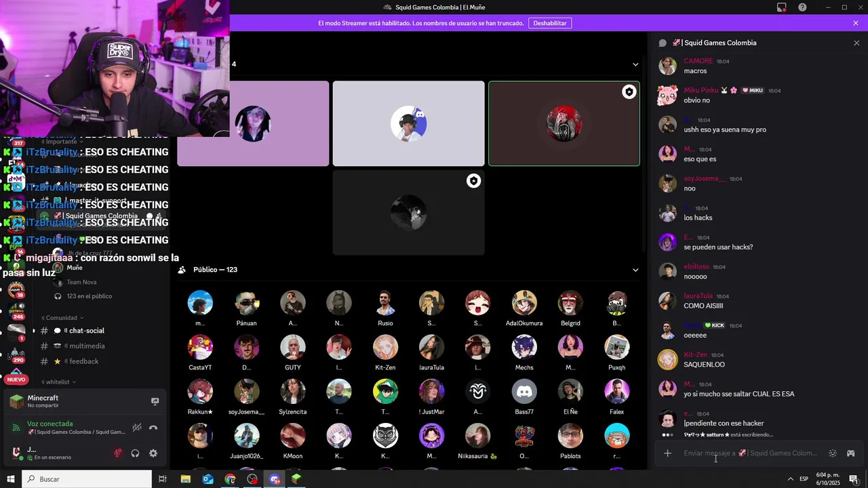Open the plus attachment menu in chat
The image size is (868, 488).
pos(667,453)
